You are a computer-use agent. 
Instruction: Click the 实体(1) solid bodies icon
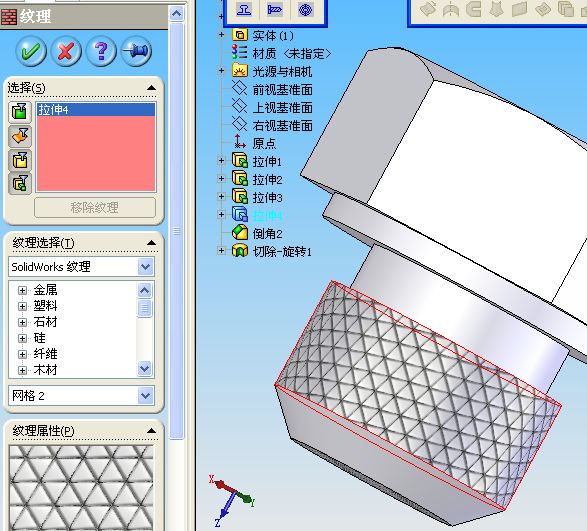pyautogui.click(x=240, y=35)
